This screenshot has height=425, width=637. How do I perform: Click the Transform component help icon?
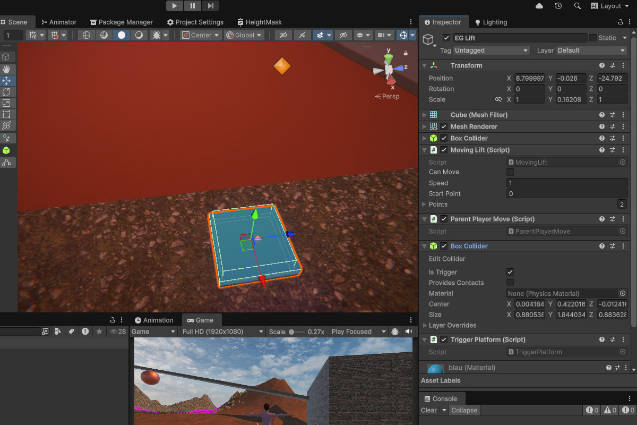tap(602, 65)
